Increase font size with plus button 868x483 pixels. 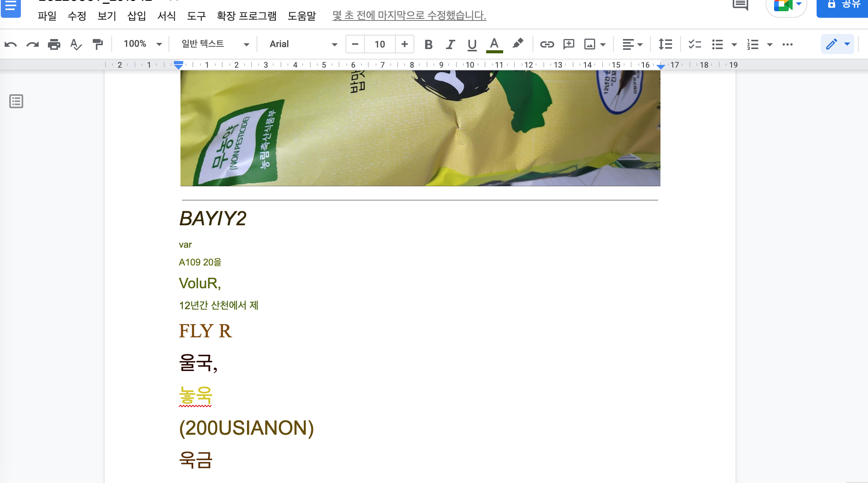(405, 44)
